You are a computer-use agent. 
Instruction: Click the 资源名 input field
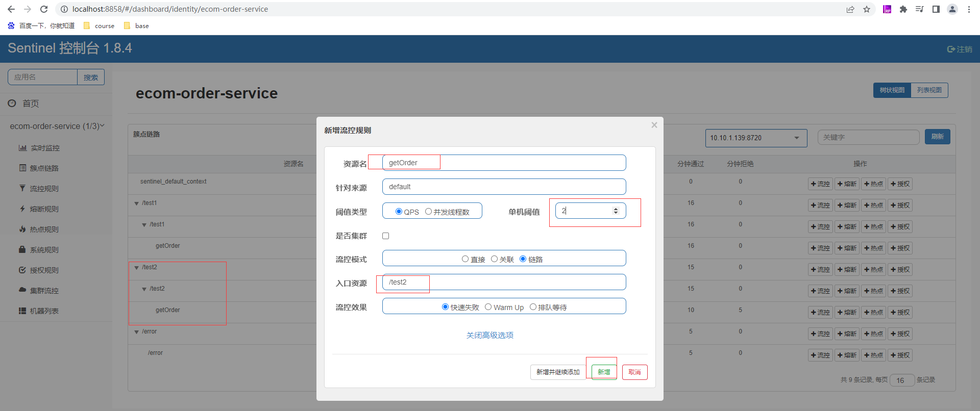[x=504, y=163]
